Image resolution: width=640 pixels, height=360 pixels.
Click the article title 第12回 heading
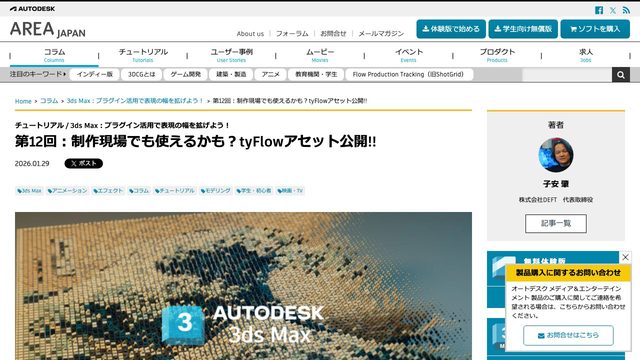pyautogui.click(x=196, y=141)
